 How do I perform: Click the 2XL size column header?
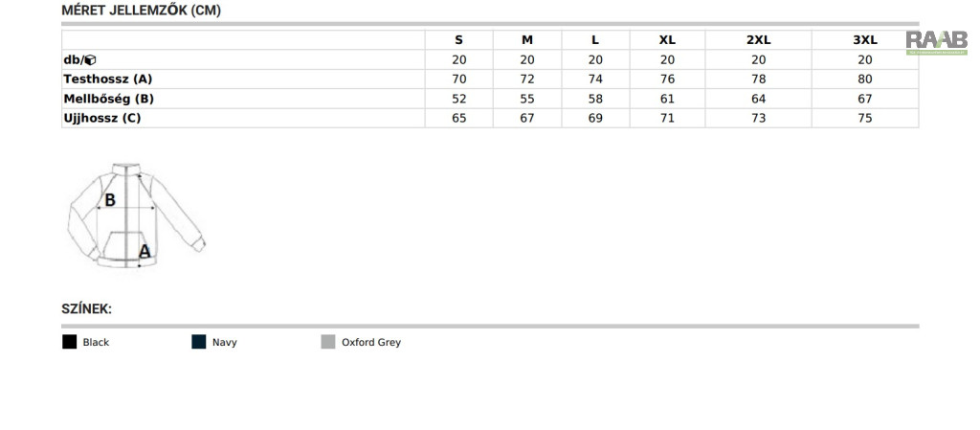pyautogui.click(x=759, y=40)
